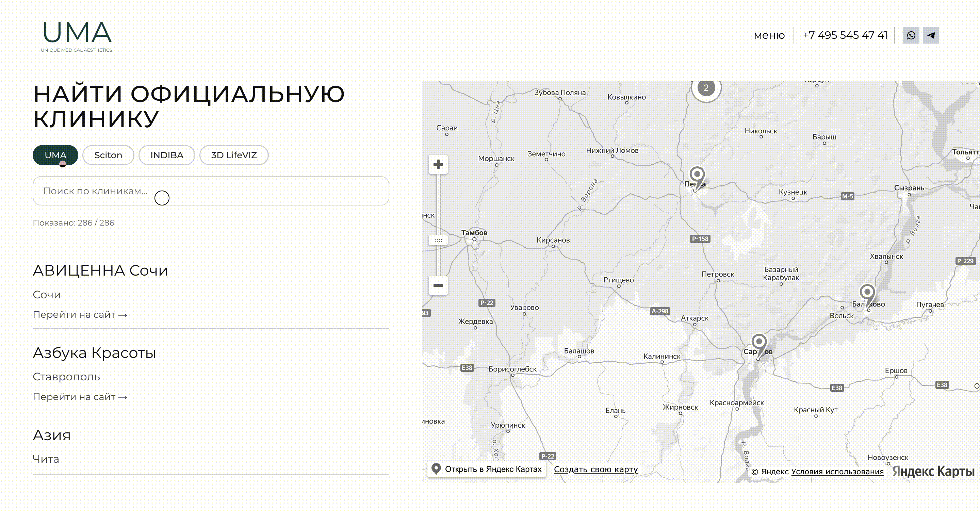Open the меню navigation
Screen dimensions: 980x511
[x=769, y=35]
